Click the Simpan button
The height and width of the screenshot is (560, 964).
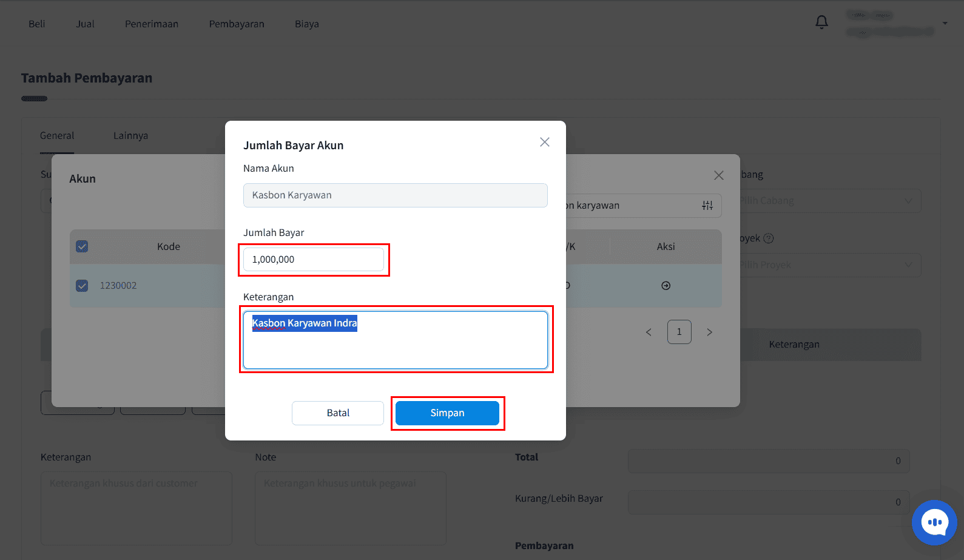point(447,413)
